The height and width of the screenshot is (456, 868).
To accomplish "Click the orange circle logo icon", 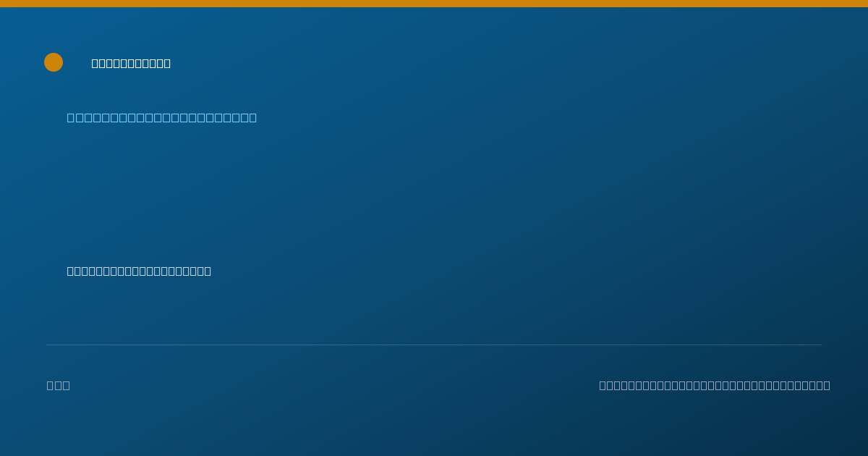I will [x=54, y=62].
